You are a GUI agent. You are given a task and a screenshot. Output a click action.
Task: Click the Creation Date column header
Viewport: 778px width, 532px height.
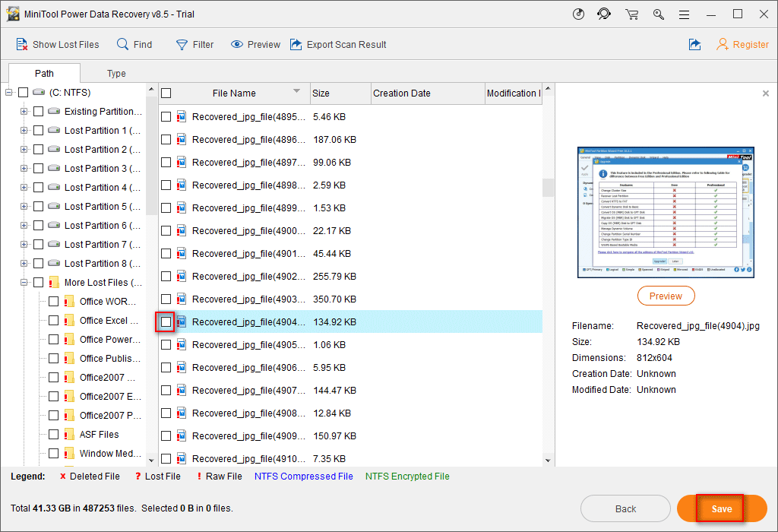(x=428, y=93)
